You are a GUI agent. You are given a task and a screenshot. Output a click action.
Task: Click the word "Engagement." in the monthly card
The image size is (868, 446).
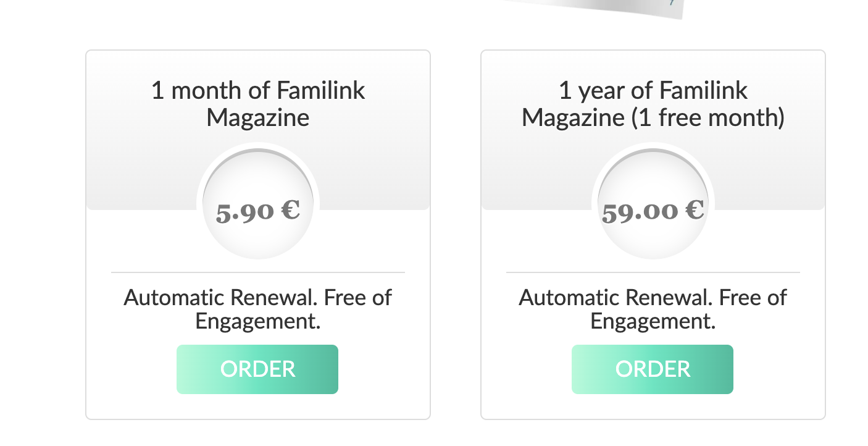[258, 321]
